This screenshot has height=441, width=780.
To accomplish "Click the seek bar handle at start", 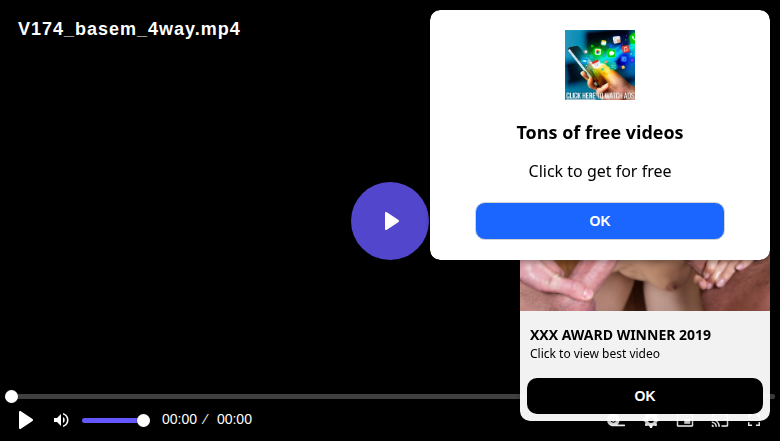I will point(11,396).
